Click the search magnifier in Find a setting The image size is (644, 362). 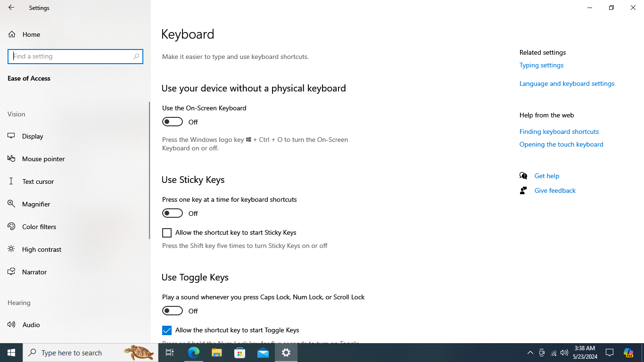pyautogui.click(x=136, y=57)
